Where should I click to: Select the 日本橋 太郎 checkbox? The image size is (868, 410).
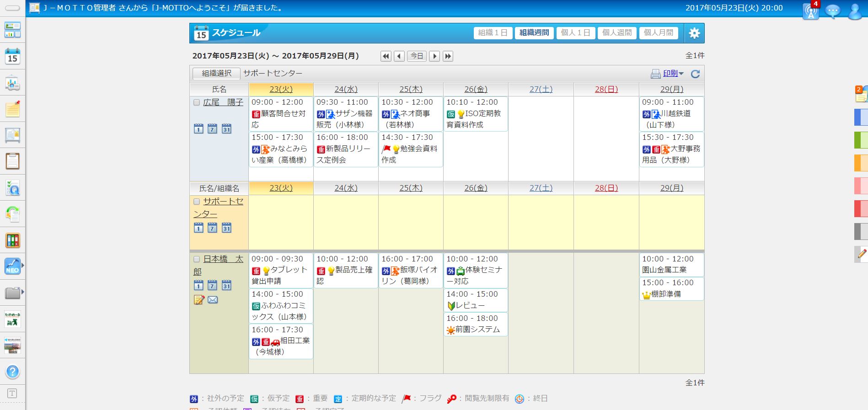coord(197,259)
